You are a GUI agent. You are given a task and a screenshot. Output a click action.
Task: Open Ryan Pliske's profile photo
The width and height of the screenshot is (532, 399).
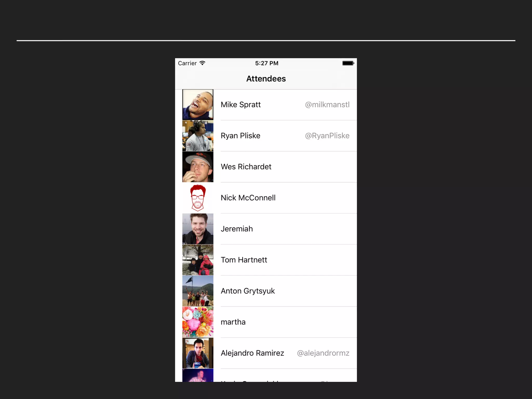click(x=198, y=136)
